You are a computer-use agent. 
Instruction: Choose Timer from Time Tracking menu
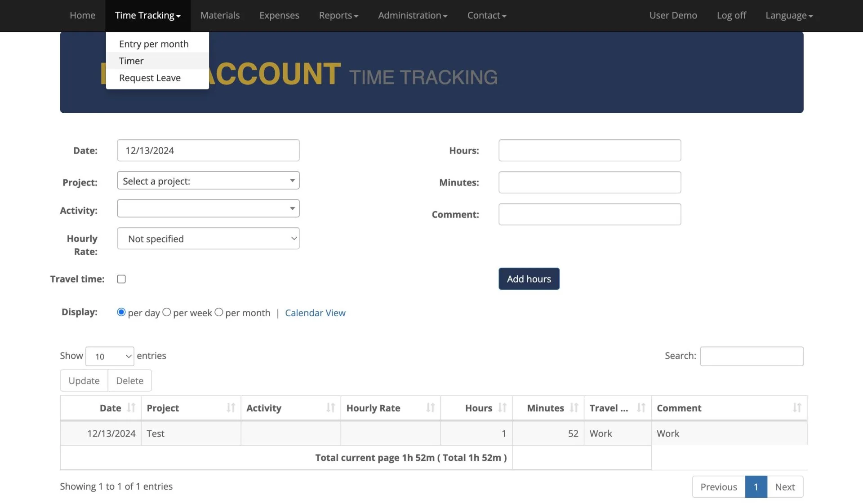(131, 61)
